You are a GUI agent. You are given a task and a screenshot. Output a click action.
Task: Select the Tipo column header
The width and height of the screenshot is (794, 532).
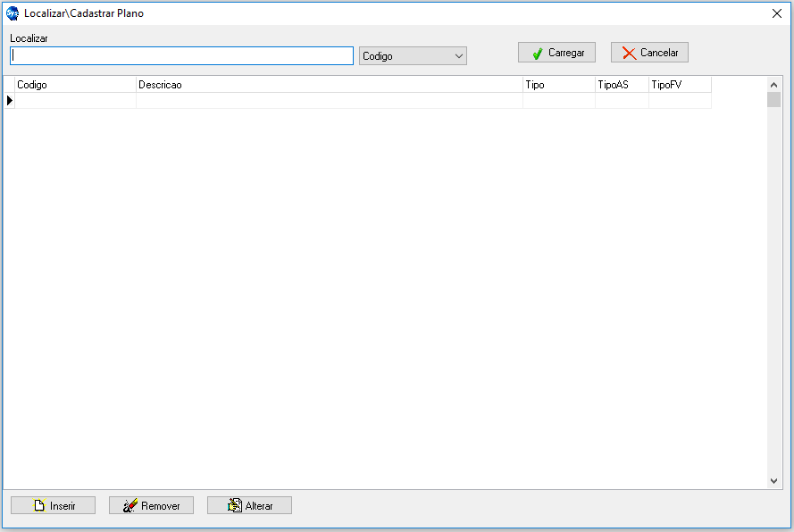pos(558,85)
